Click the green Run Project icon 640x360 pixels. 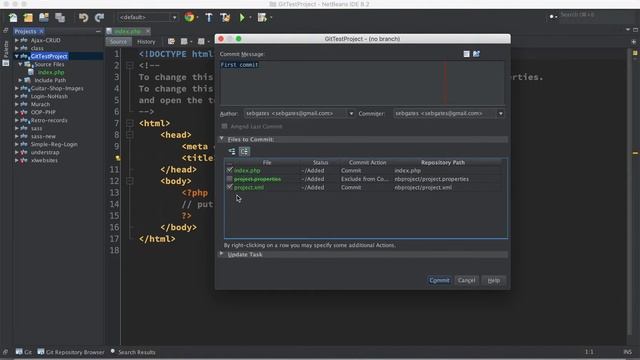tap(242, 17)
